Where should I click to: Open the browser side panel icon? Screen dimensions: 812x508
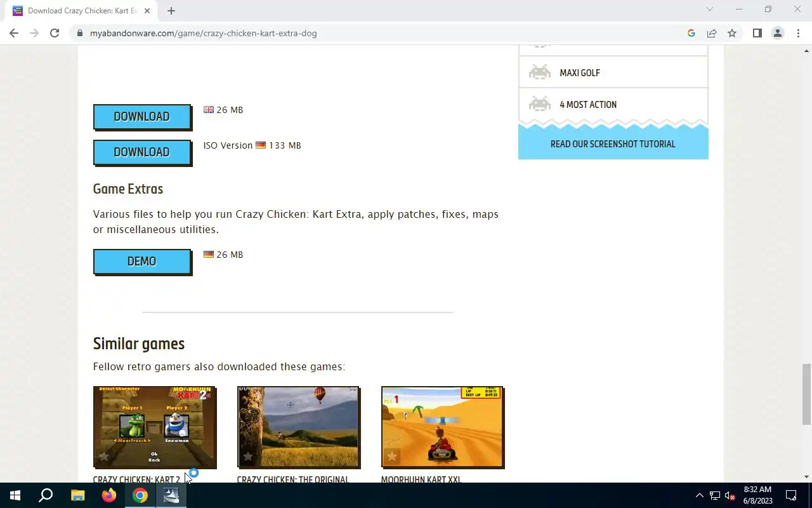(x=757, y=33)
